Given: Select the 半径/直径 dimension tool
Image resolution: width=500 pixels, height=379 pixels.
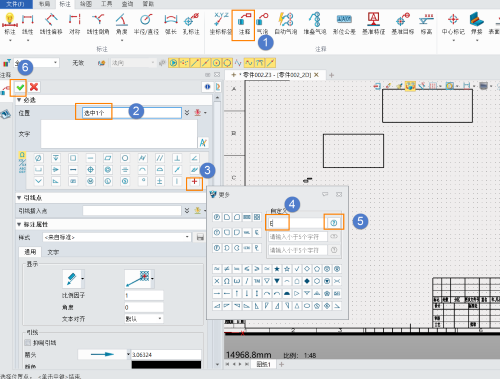Looking at the screenshot, I should click(146, 24).
